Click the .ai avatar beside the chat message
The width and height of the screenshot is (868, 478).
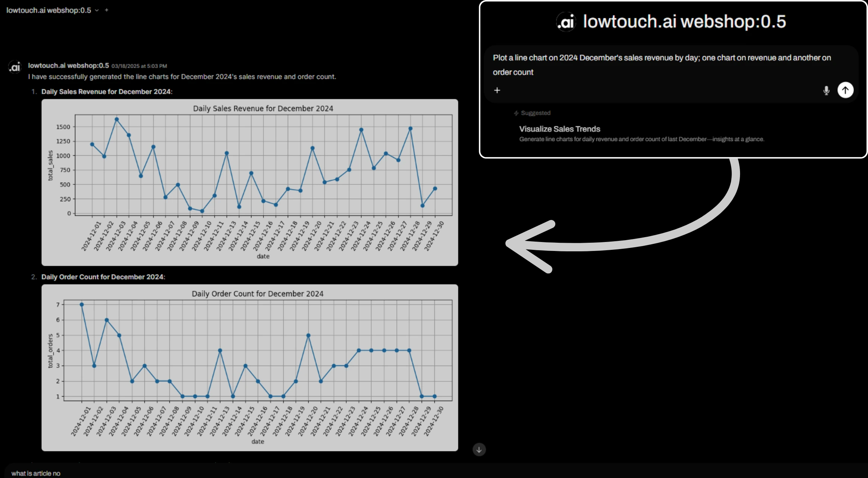pos(15,67)
